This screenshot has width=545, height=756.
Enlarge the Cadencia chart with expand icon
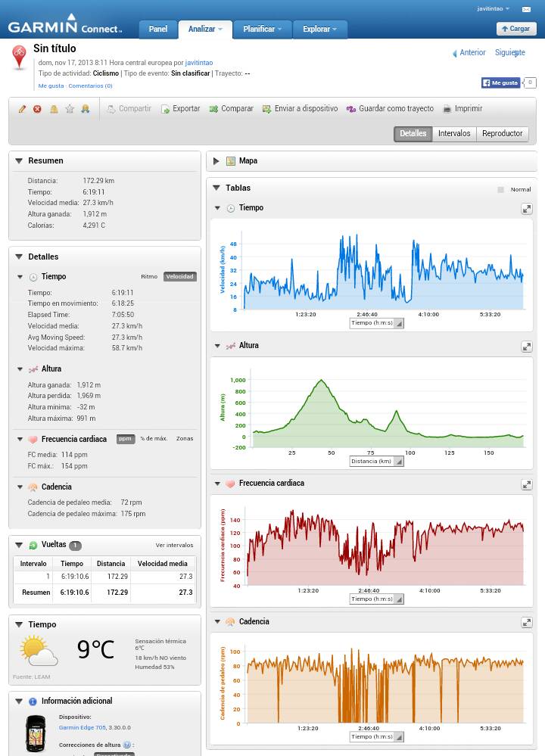tap(527, 623)
